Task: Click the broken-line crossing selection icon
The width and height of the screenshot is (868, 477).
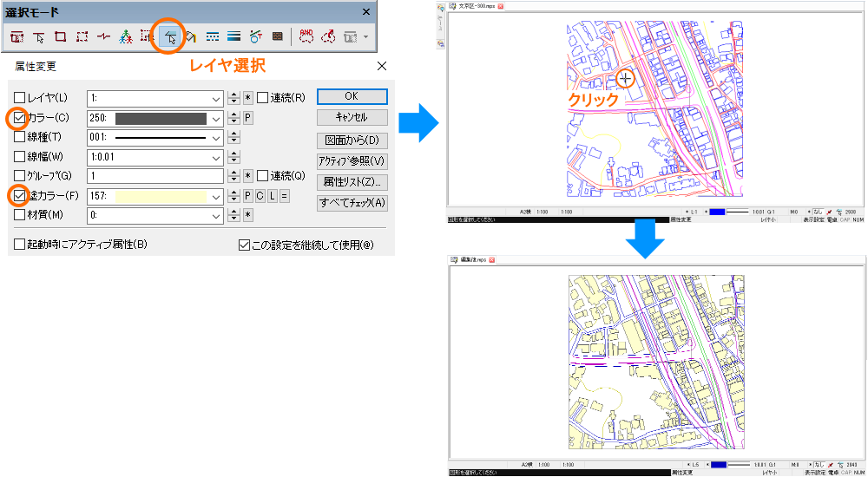Action: [103, 37]
